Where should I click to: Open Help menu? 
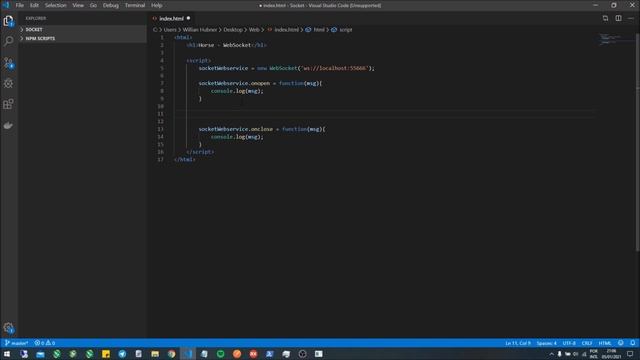(x=157, y=5)
